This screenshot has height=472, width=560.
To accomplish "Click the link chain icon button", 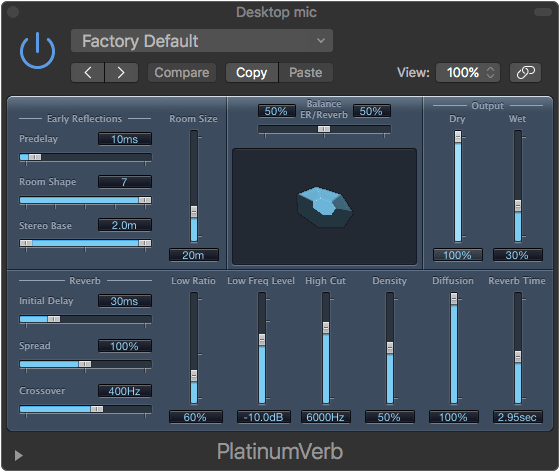I will pos(525,72).
